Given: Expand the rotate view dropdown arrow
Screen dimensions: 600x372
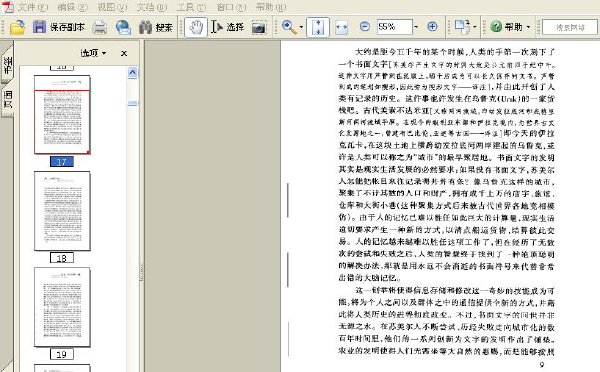Looking at the screenshot, I should tap(475, 27).
